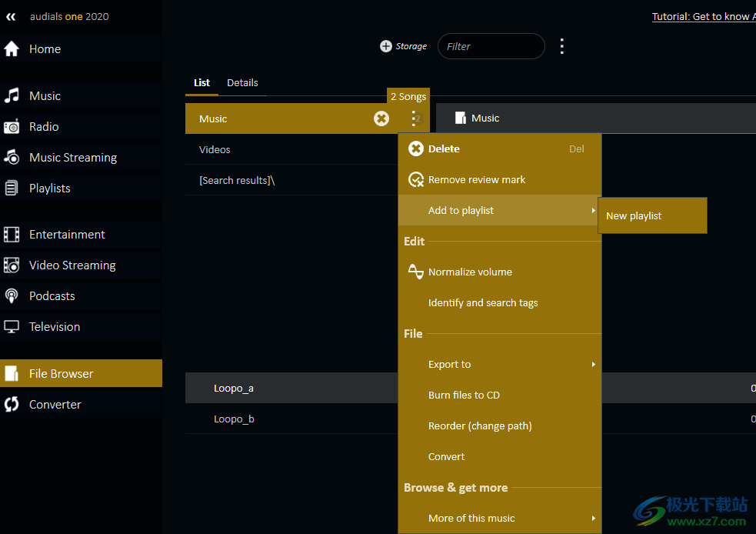
Task: Click the File Browser icon in the sidebar
Action: pyautogui.click(x=12, y=373)
